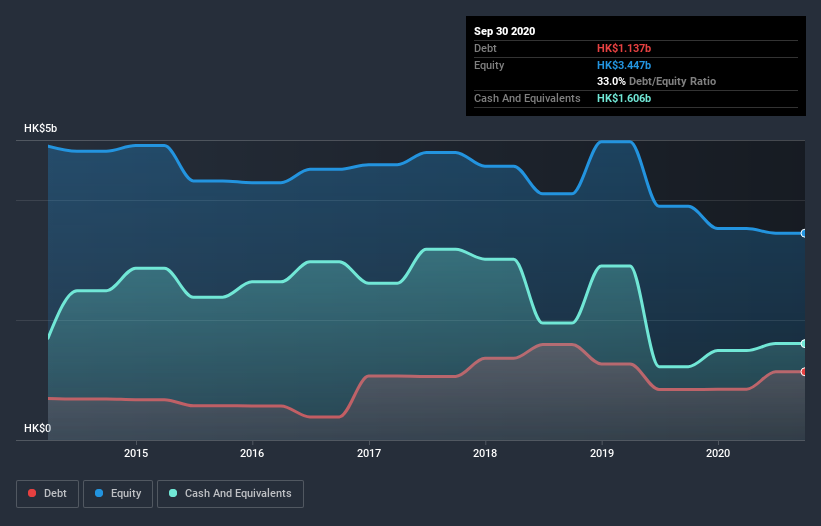The image size is (821, 526).
Task: Select the 2016 axis label
Action: [x=252, y=453]
